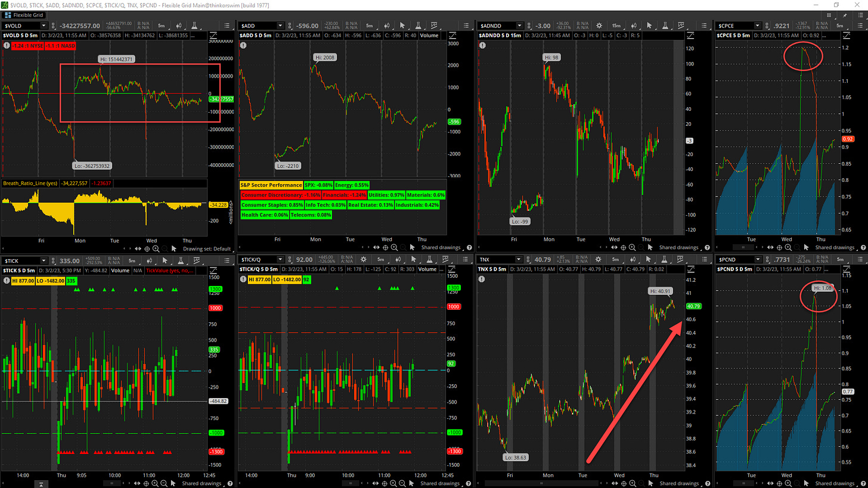Expand the $TICK/Q symbol selector dropdown
Viewport: 868px width, 488px height.
(x=281, y=260)
